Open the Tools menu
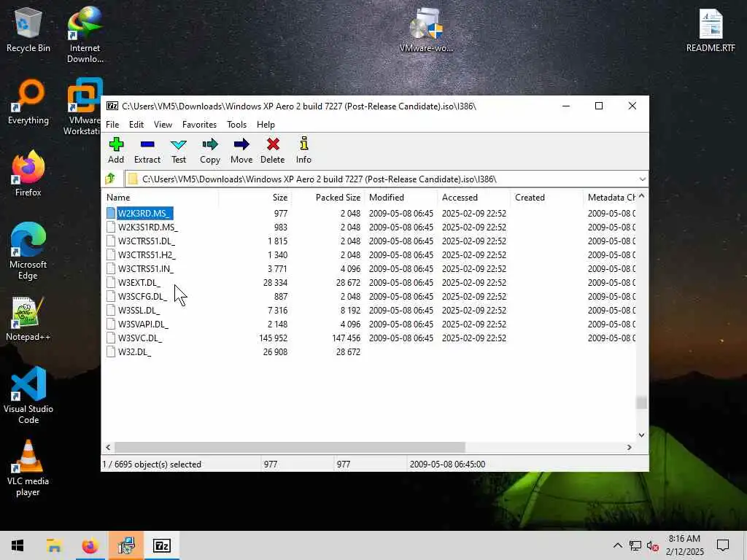The image size is (747, 560). pos(237,124)
